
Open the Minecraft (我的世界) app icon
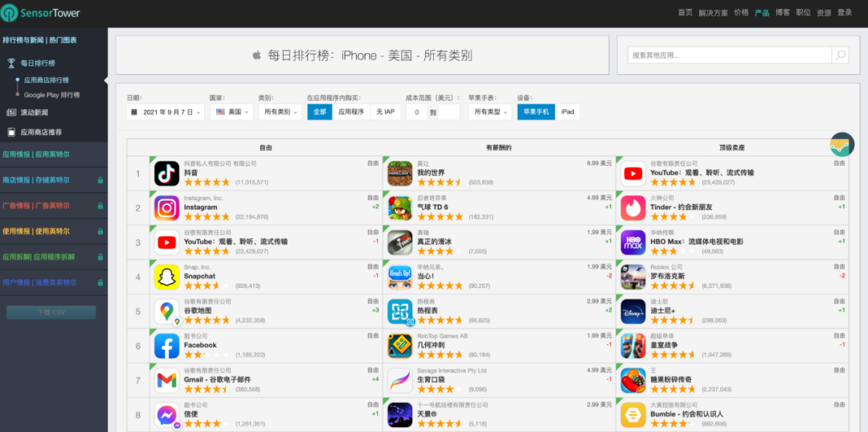coord(399,173)
